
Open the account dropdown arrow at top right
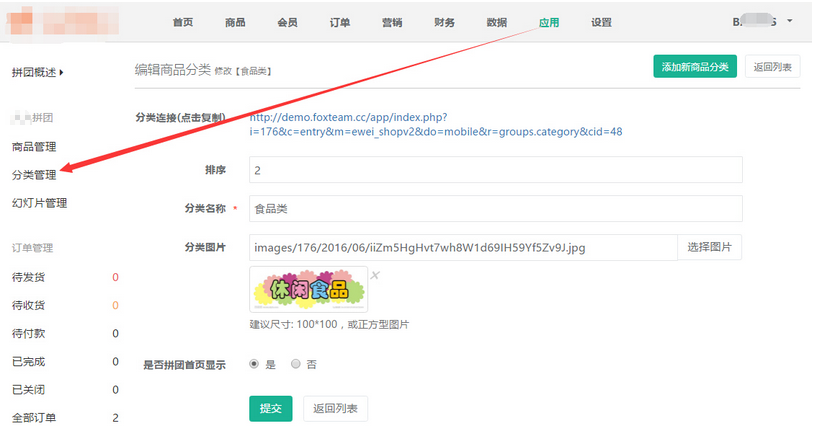click(x=790, y=21)
